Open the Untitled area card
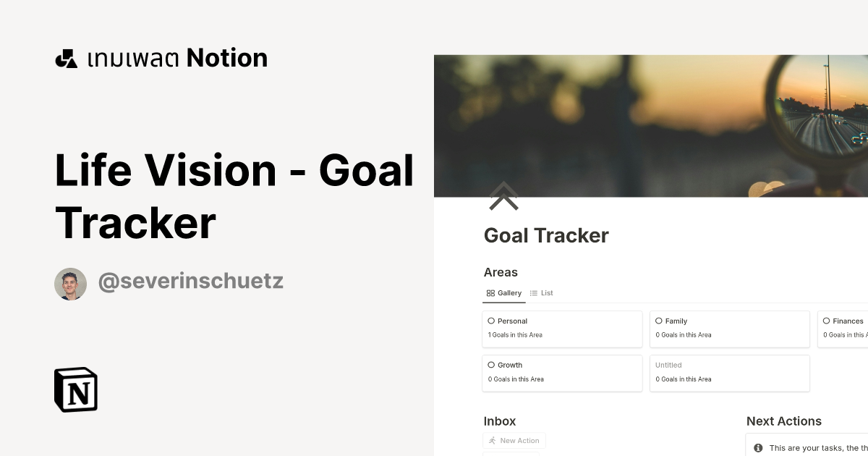This screenshot has width=868, height=456. (x=729, y=373)
